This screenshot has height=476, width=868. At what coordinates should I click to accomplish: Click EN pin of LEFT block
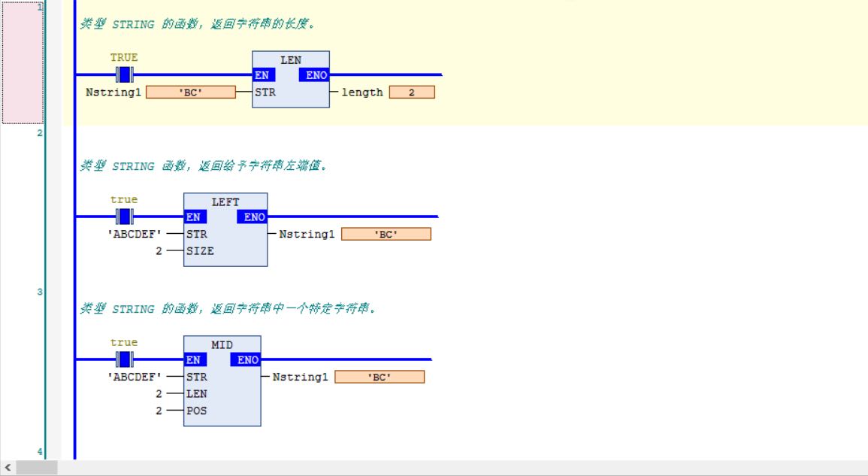[195, 217]
